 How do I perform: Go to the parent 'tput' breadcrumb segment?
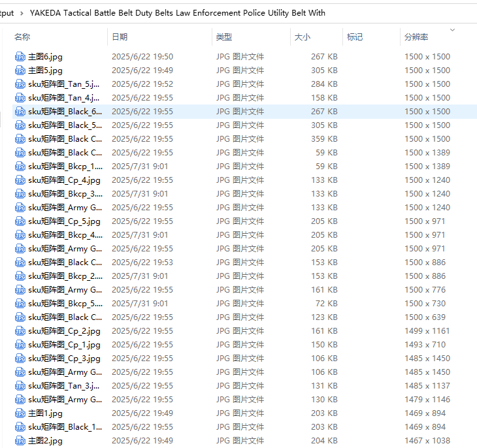pos(7,13)
